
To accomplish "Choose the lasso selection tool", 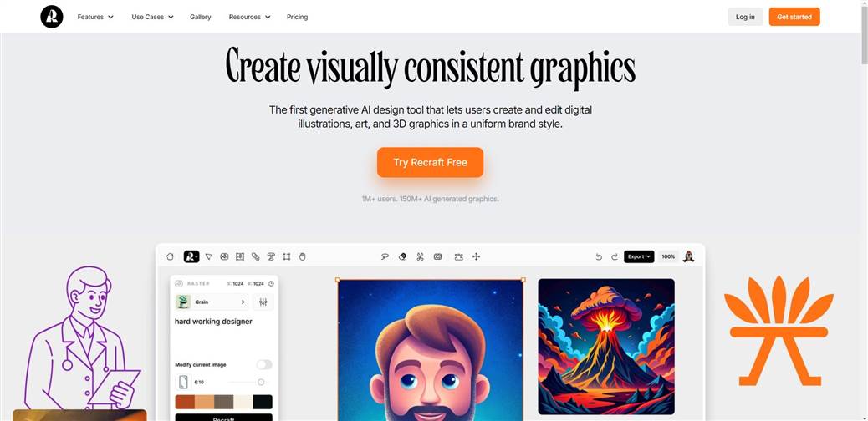I will [x=385, y=256].
